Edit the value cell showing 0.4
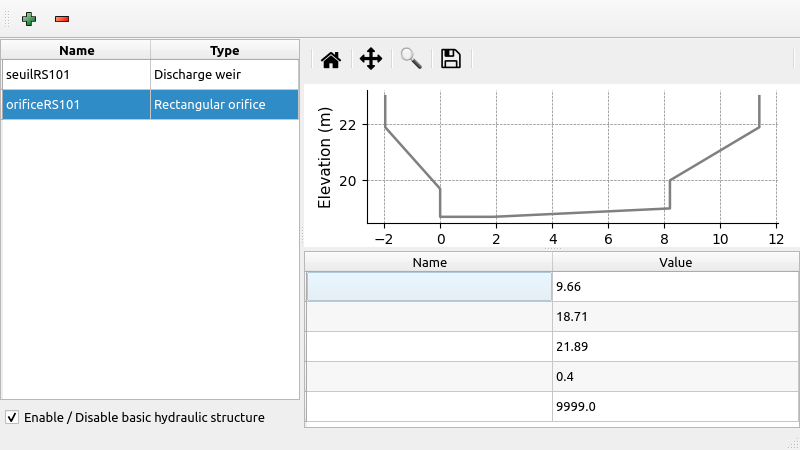Viewport: 800px width, 450px height. click(675, 376)
